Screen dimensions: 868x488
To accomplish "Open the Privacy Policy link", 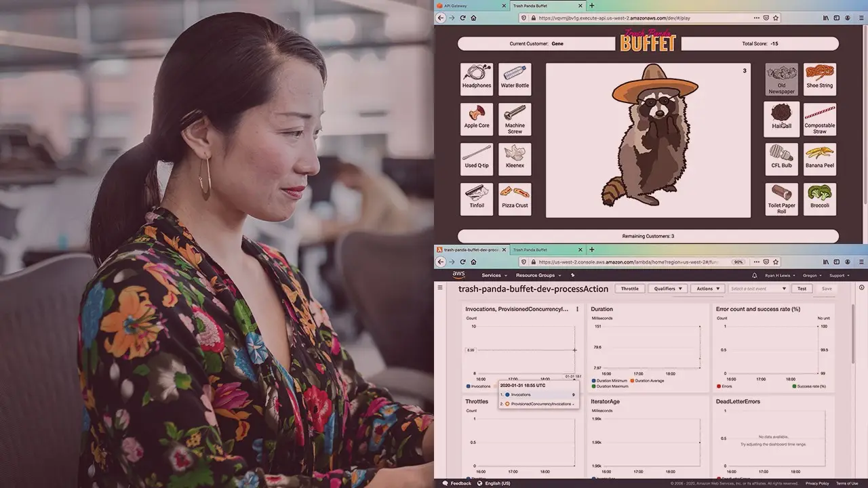I will [816, 483].
